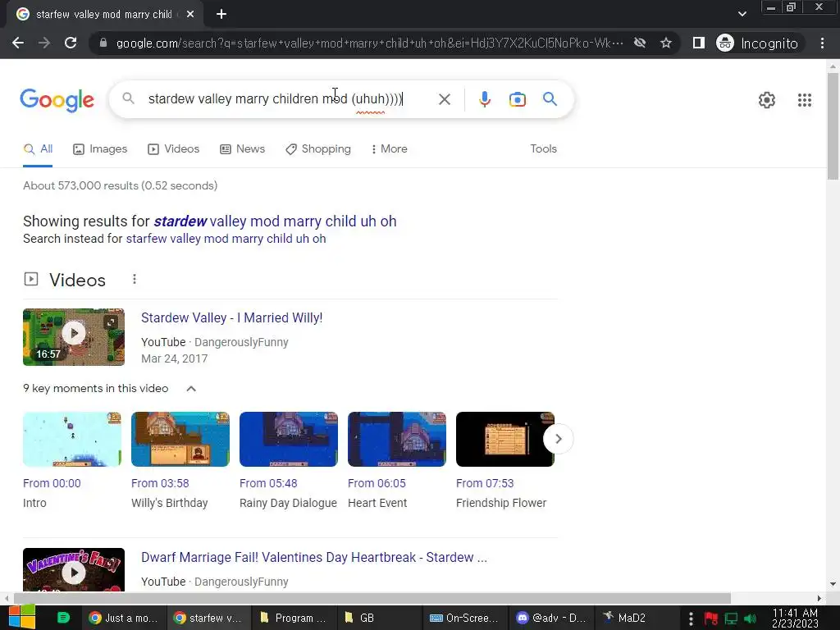Click the Incognito profile indicator
The height and width of the screenshot is (630, 840).
757,43
